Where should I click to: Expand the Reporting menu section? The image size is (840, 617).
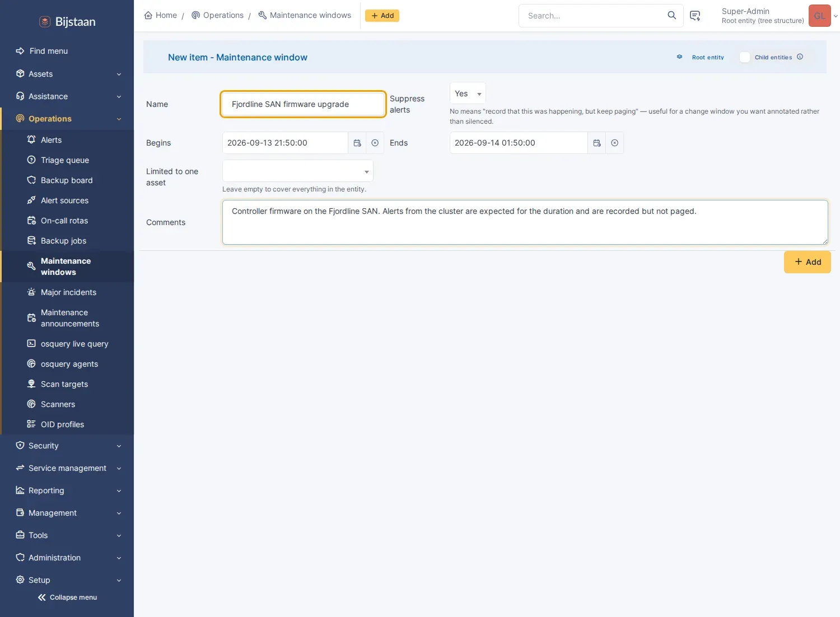point(67,490)
